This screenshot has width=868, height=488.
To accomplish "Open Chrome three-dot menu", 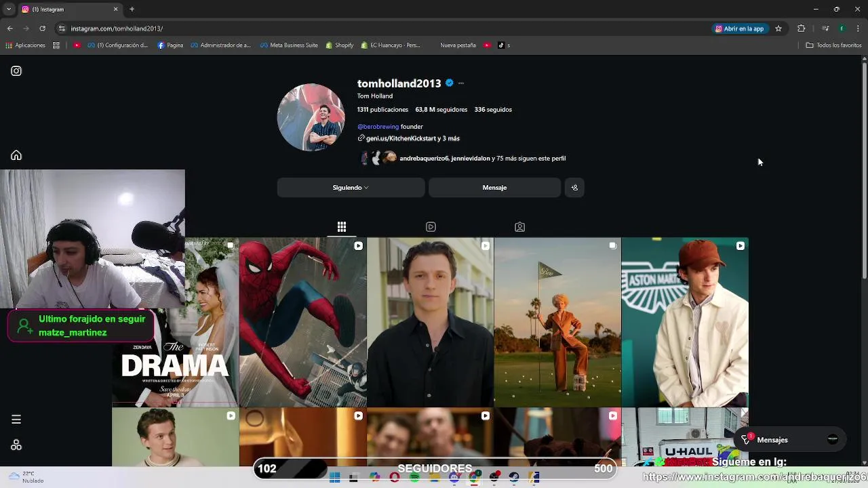I will click(859, 28).
